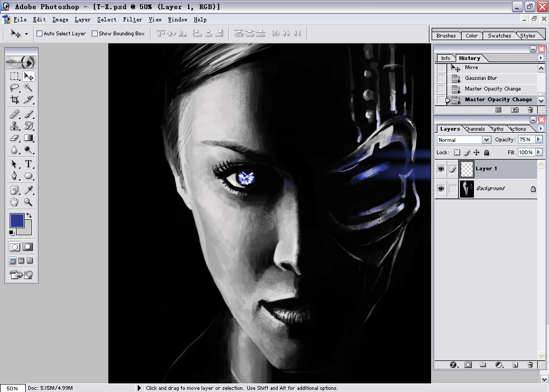549x392 pixels.
Task: Switch to the Info tab
Action: [446, 58]
